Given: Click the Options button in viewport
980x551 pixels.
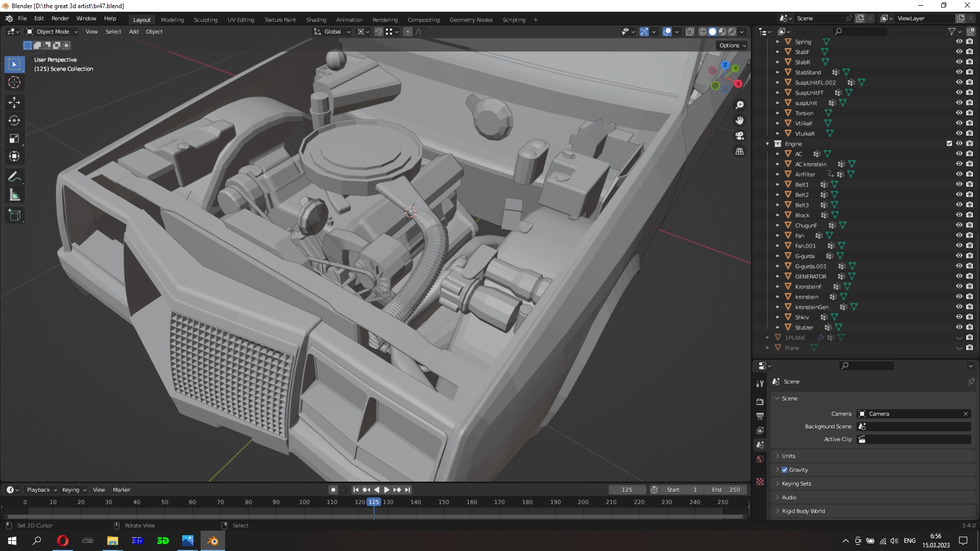Looking at the screenshot, I should pos(732,45).
